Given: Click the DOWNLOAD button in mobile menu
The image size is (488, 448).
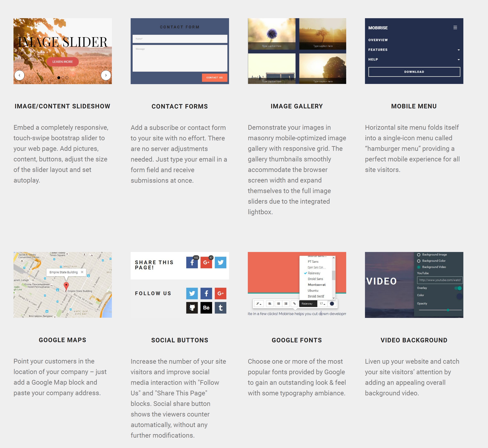Looking at the screenshot, I should point(414,71).
